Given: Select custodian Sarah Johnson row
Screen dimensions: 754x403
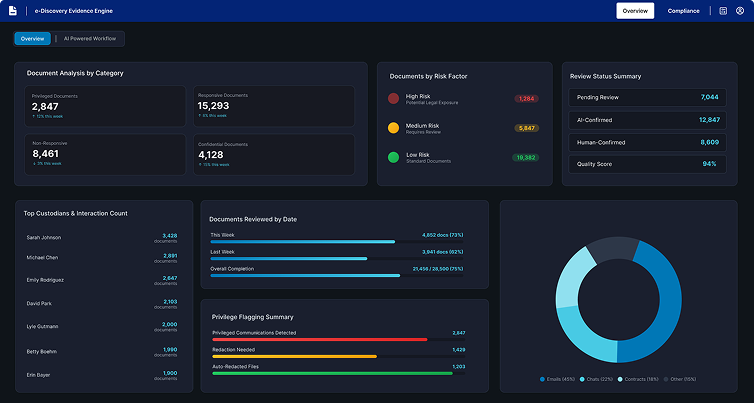Looking at the screenshot, I should tap(102, 238).
